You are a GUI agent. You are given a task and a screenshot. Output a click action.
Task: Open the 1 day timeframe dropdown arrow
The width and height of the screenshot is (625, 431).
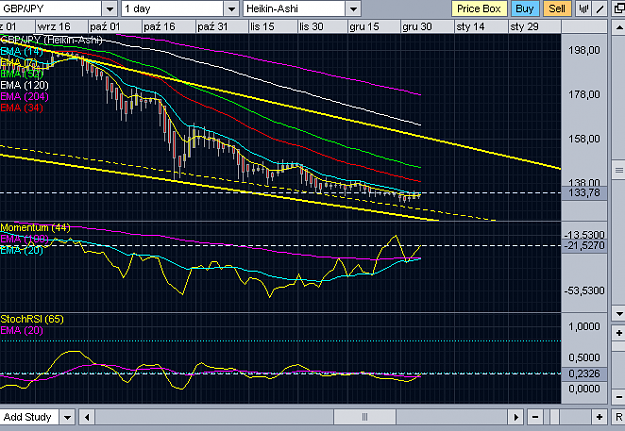[231, 9]
